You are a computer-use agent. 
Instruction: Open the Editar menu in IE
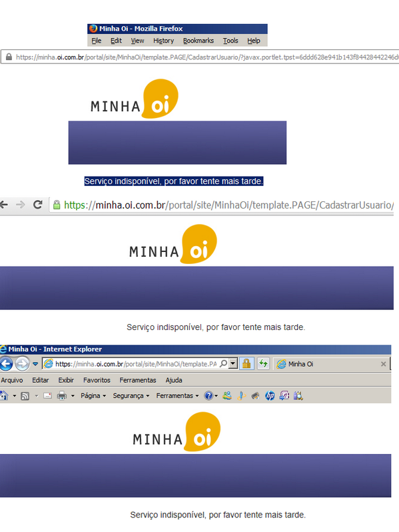[x=41, y=380]
